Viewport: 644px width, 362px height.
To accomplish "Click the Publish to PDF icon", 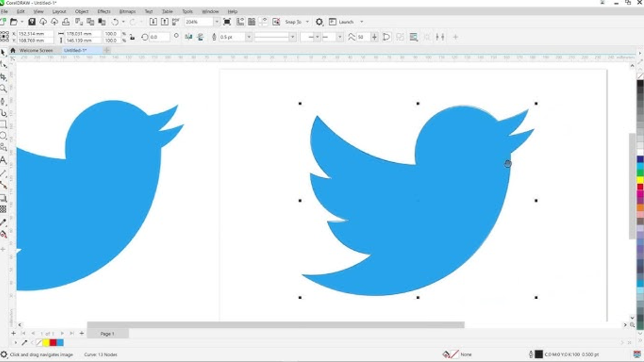I will point(176,22).
